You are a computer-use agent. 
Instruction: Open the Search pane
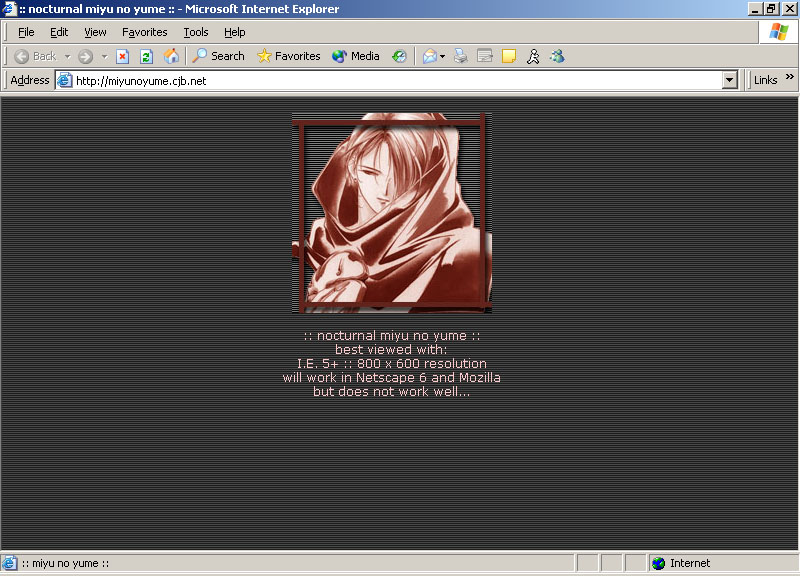[x=218, y=57]
